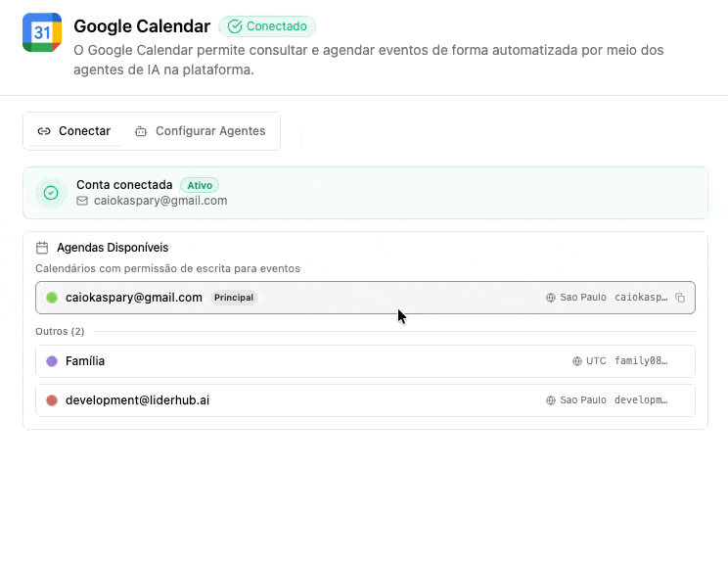Click the developm… calendar ID

[x=641, y=399]
